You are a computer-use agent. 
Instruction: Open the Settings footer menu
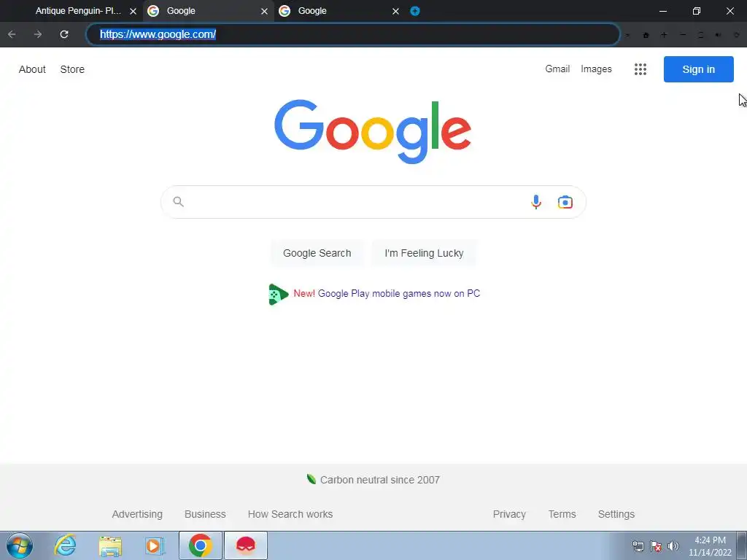(x=616, y=514)
